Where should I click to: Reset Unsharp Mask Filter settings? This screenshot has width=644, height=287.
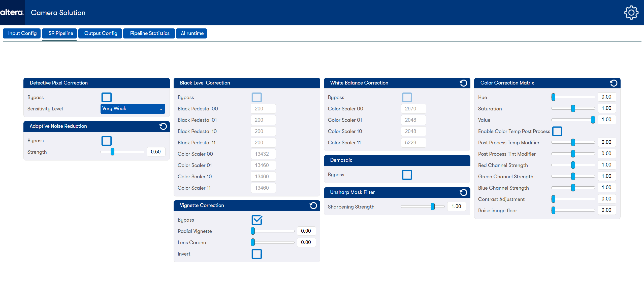[463, 192]
